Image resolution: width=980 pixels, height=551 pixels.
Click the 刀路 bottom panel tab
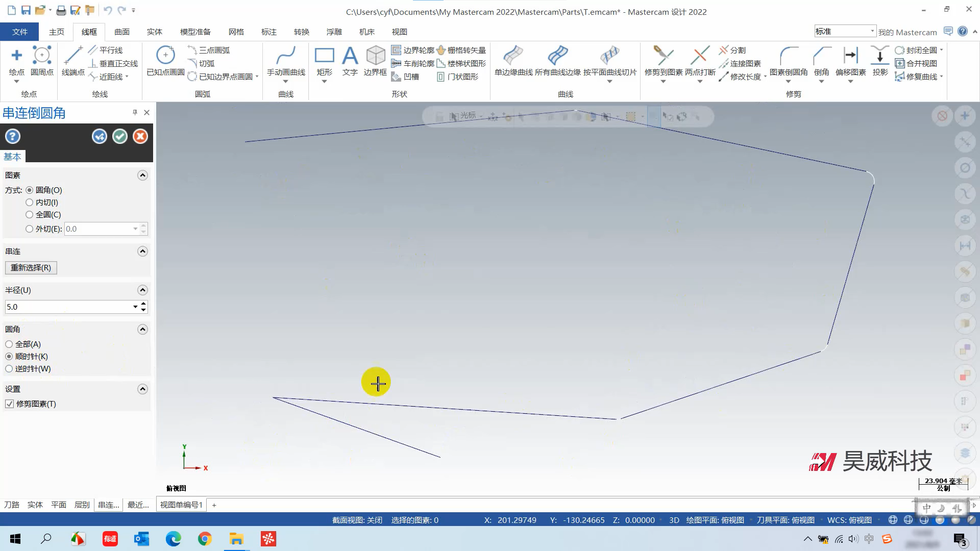coord(12,505)
